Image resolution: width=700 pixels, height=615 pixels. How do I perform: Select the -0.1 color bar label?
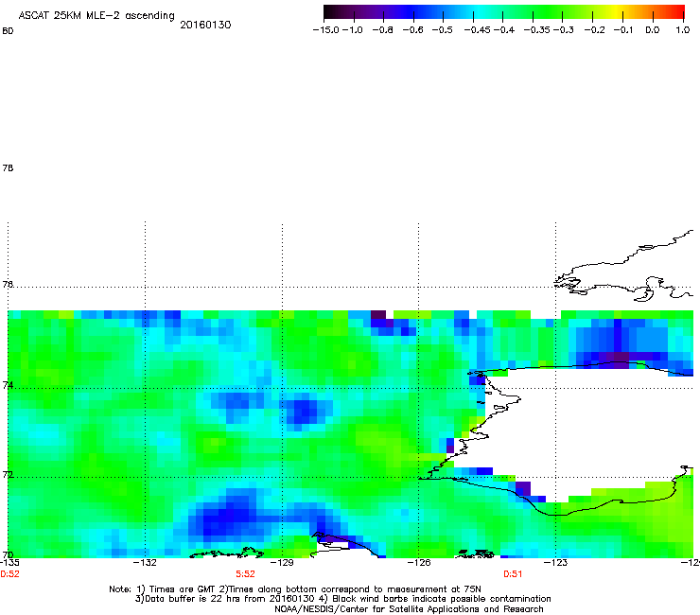[623, 30]
